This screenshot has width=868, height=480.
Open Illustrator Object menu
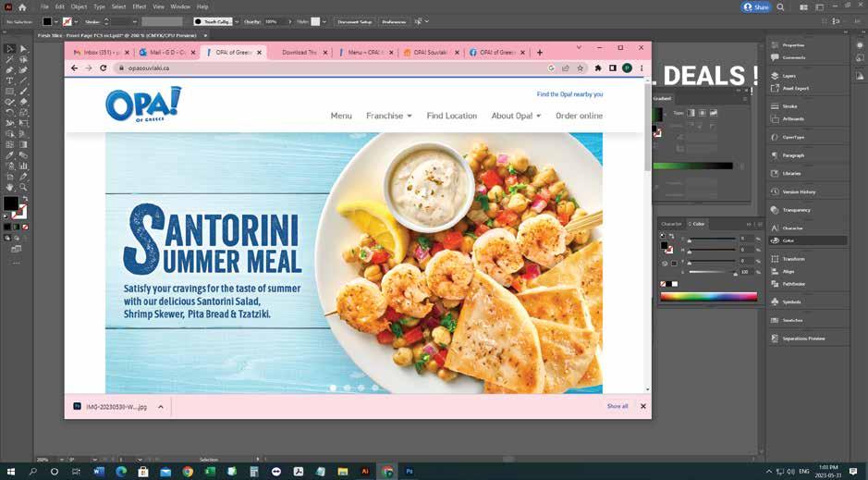coord(79,6)
